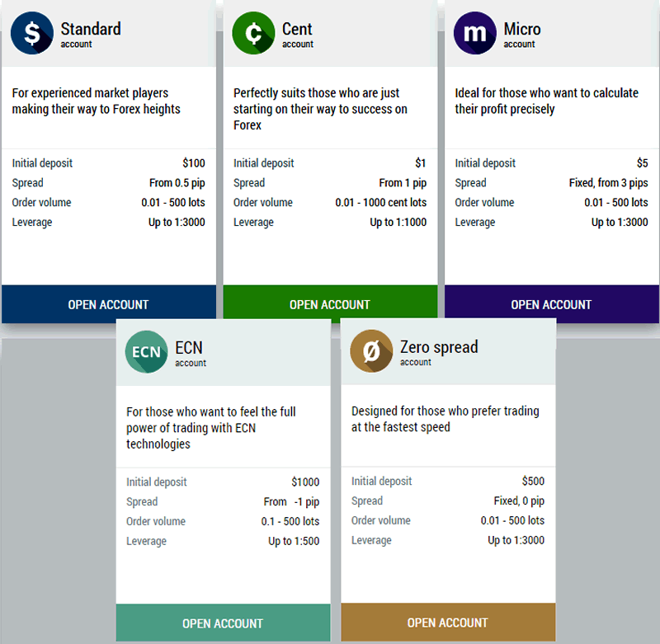The image size is (660, 644).
Task: Click the ECN account teal icon
Action: pos(146,352)
